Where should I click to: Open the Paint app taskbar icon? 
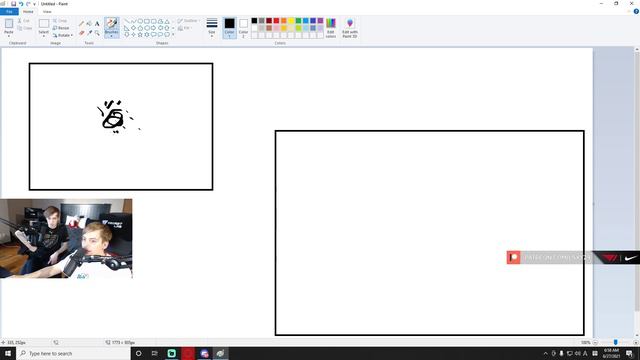pyautogui.click(x=220, y=353)
